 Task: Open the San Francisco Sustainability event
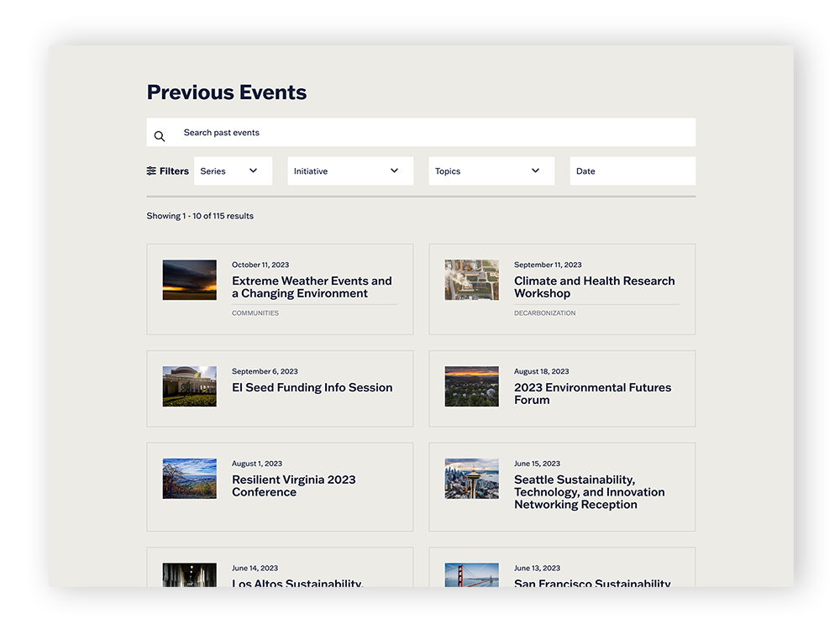pyautogui.click(x=591, y=584)
